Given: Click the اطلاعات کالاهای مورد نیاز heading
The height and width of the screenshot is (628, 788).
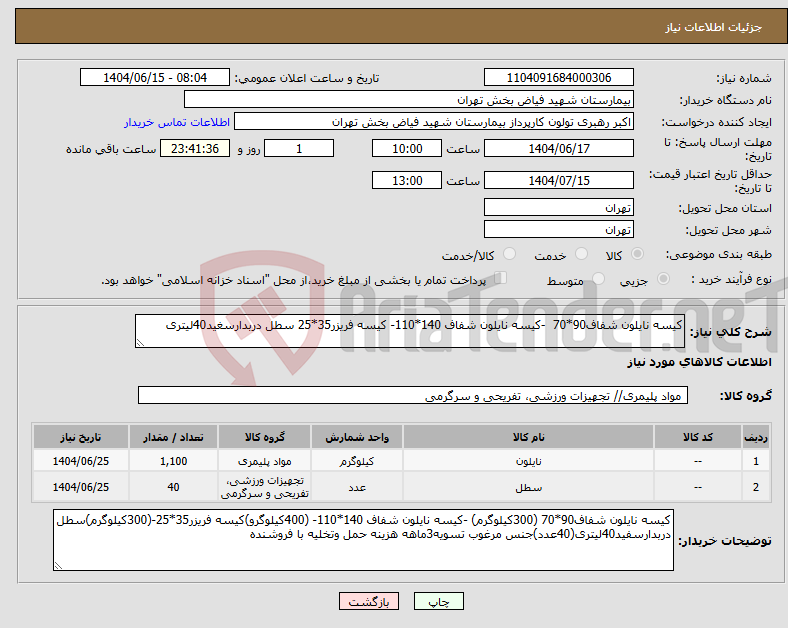Looking at the screenshot, I should pyautogui.click(x=699, y=362).
